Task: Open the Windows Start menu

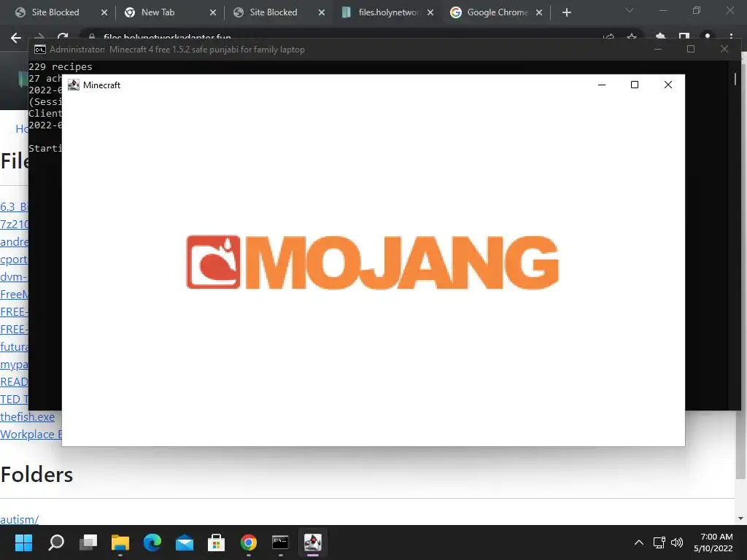Action: tap(23, 542)
